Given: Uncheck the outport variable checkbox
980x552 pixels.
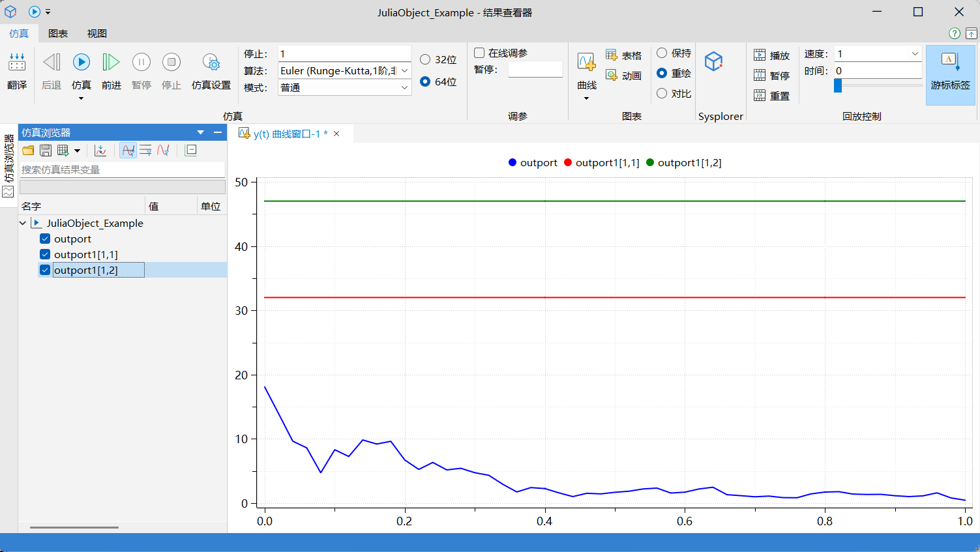Looking at the screenshot, I should pyautogui.click(x=45, y=239).
